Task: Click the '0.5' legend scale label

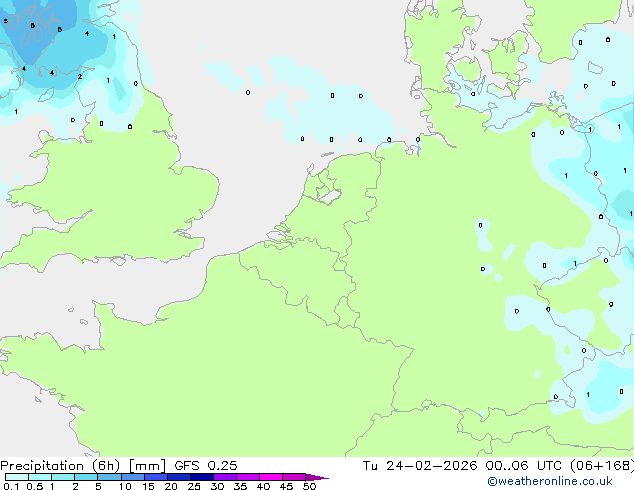Action: point(34,486)
